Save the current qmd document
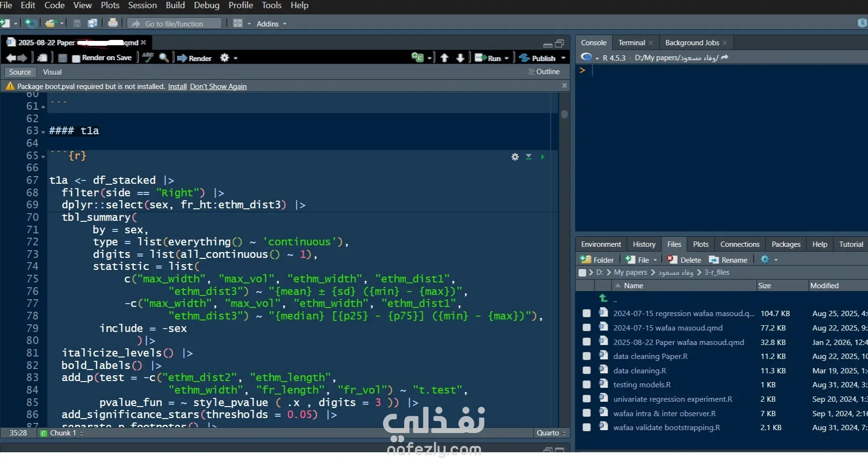This screenshot has height=459, width=868. 63,58
